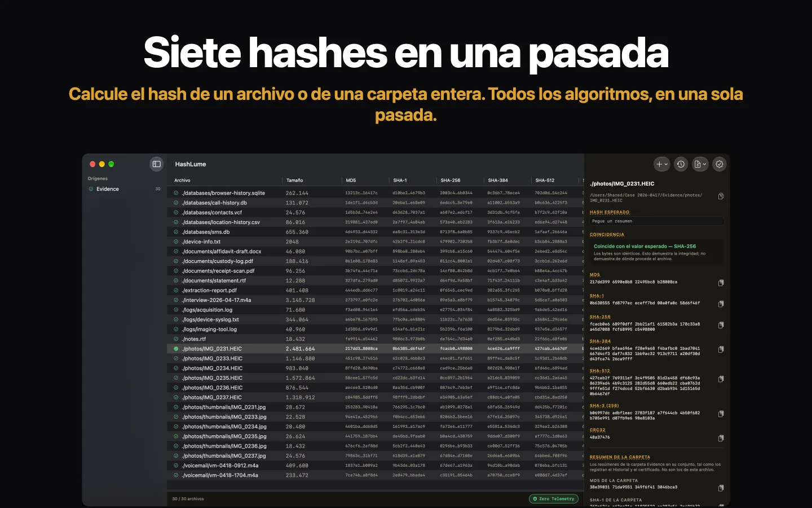
Task: Click the Zero Telemetry badge
Action: (x=554, y=499)
